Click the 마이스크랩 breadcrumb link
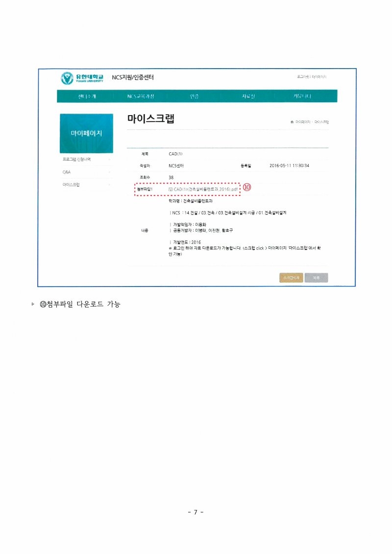The height and width of the screenshot is (554, 392). (x=321, y=122)
